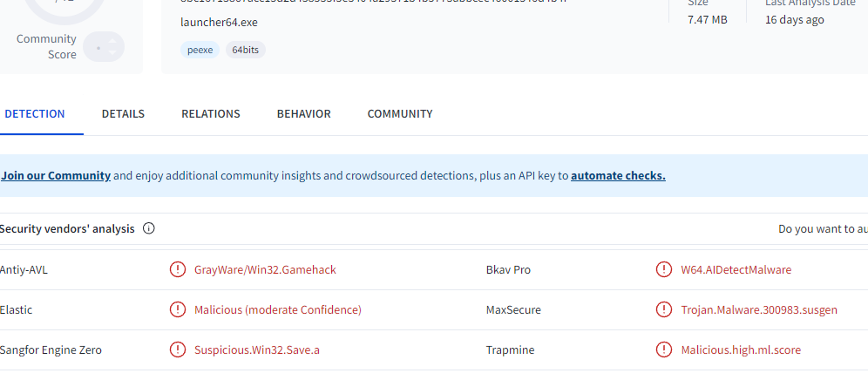Click the Security vendors' analysis heading
Screen dimensions: 868x380
click(x=67, y=228)
